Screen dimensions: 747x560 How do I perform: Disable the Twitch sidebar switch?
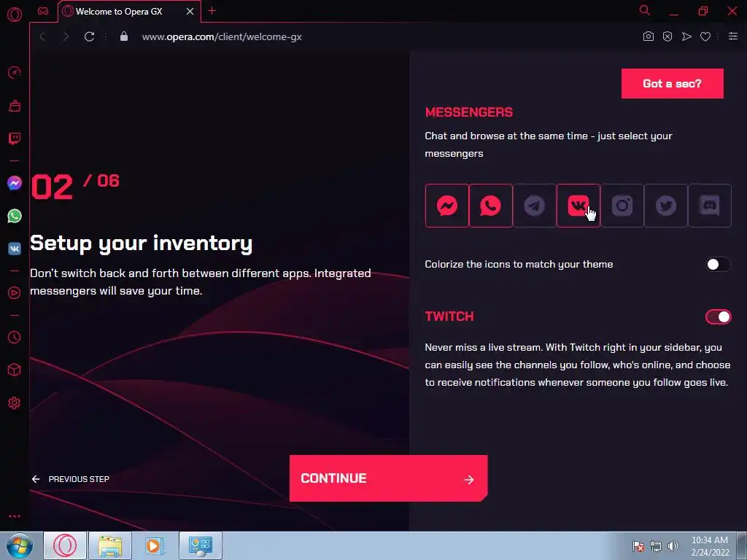pos(718,316)
